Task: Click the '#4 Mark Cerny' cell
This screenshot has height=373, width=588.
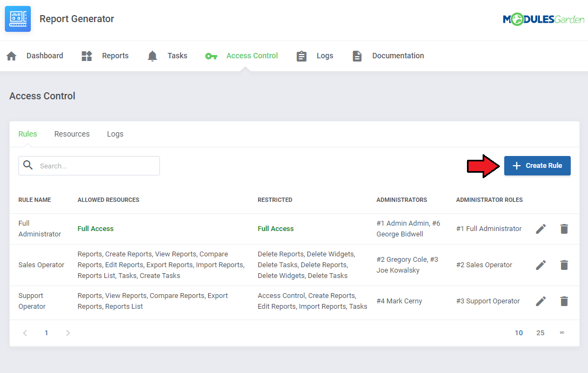Action: pyautogui.click(x=399, y=301)
